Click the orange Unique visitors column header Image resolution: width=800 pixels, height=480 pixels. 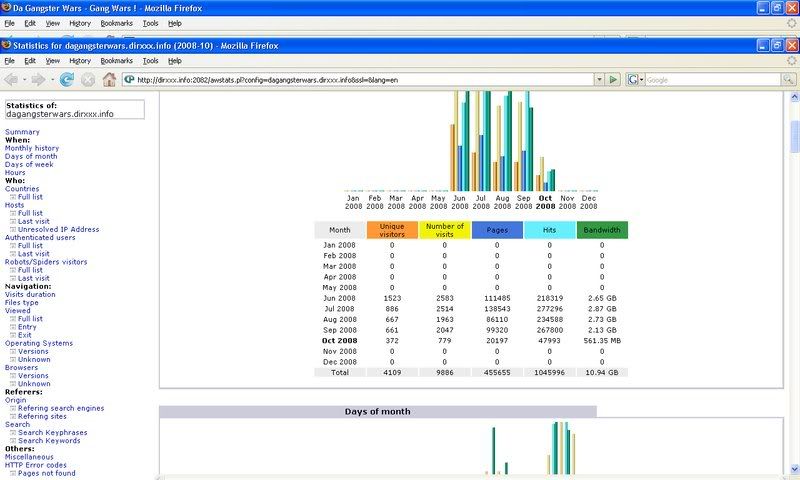[x=392, y=230]
